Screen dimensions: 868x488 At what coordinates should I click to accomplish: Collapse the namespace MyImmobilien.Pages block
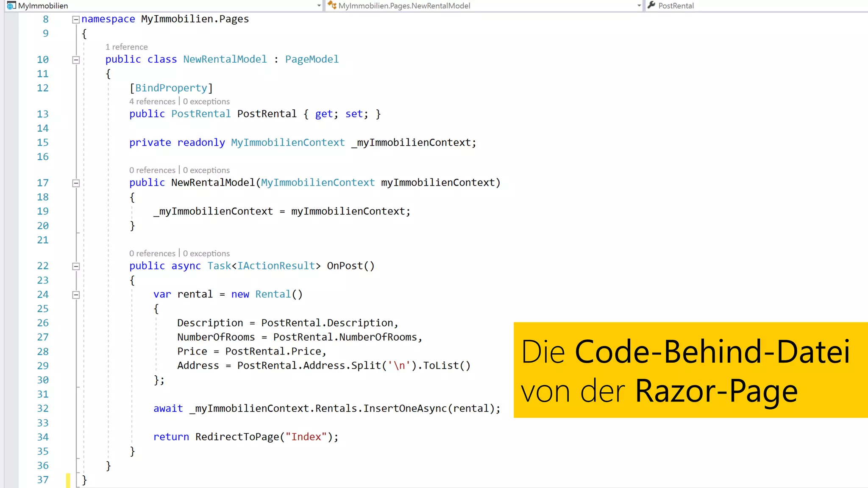(76, 19)
